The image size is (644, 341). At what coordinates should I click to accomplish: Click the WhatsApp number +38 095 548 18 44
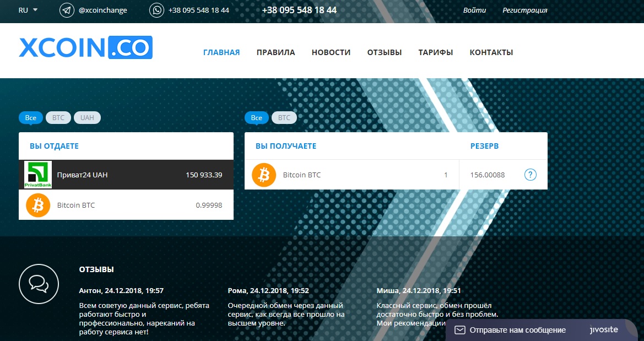199,10
